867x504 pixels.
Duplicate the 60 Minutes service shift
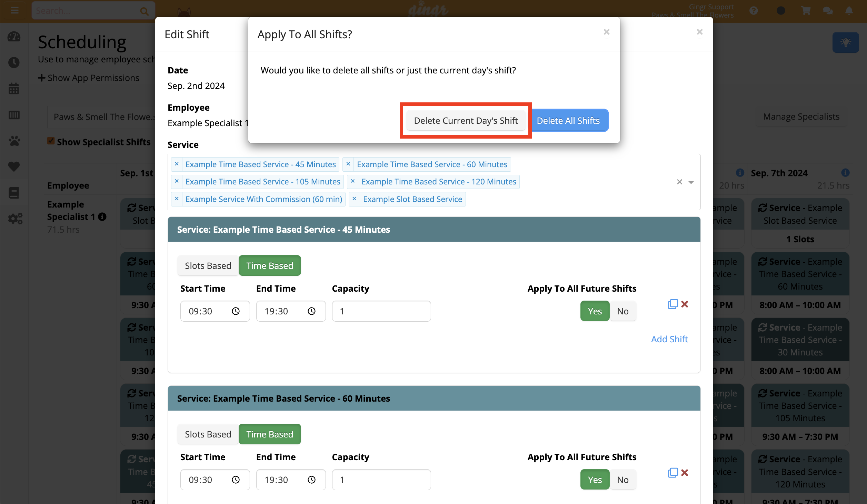tap(673, 473)
